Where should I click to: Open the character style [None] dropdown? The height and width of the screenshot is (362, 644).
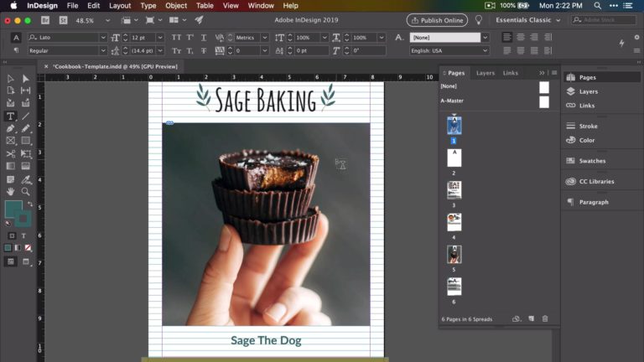point(485,38)
